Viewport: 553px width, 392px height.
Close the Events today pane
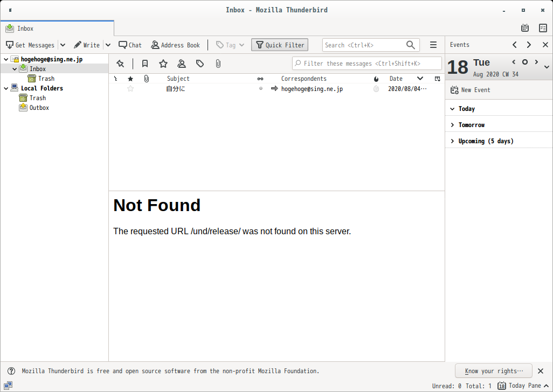pyautogui.click(x=545, y=45)
